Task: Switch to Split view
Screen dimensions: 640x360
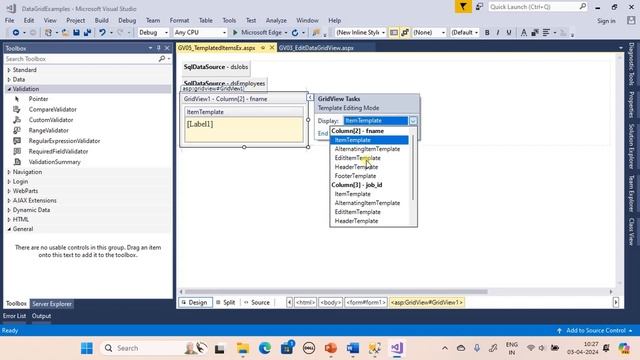Action: tap(225, 302)
